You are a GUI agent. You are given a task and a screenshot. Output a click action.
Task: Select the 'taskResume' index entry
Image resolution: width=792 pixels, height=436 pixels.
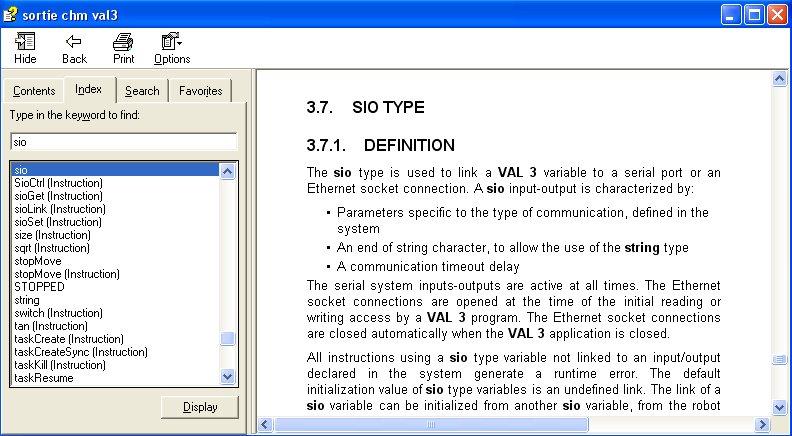pos(115,378)
